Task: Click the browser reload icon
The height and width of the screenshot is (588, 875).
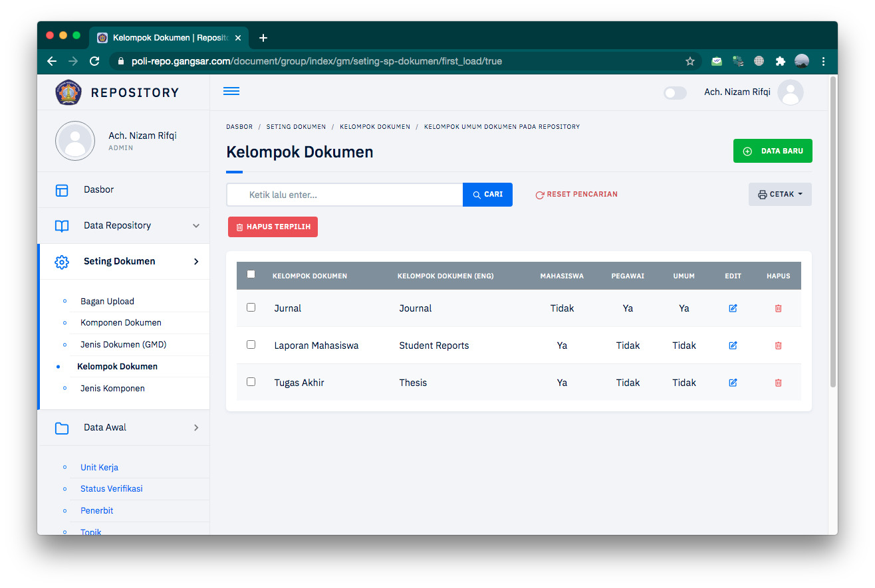Action: pyautogui.click(x=94, y=61)
